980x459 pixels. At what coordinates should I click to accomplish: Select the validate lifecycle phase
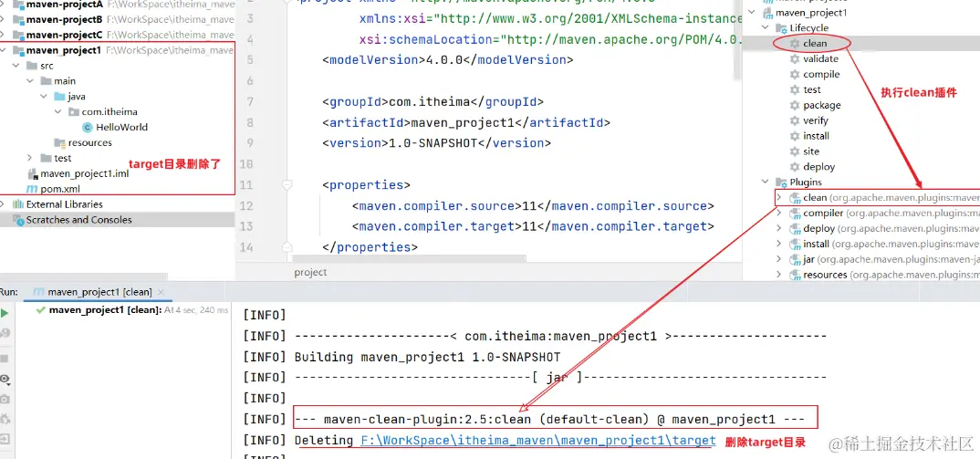820,58
